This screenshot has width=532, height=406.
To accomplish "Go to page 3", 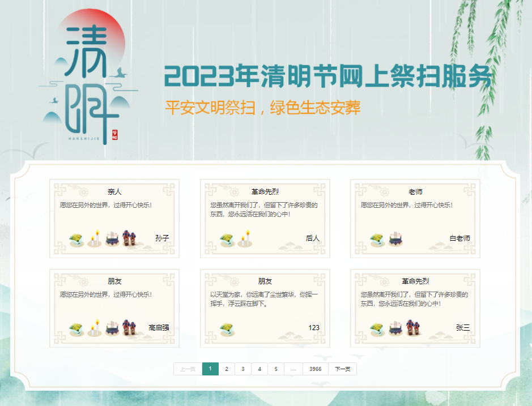I will [243, 369].
